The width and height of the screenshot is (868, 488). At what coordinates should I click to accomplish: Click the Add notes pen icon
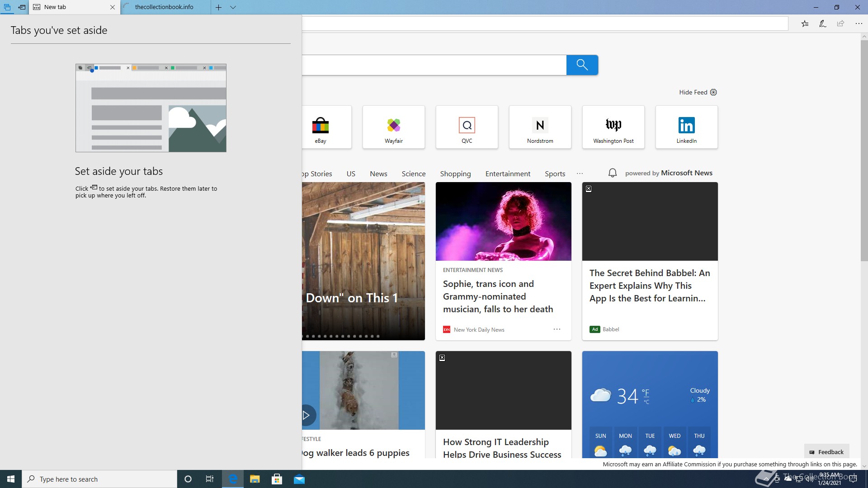[x=823, y=24]
